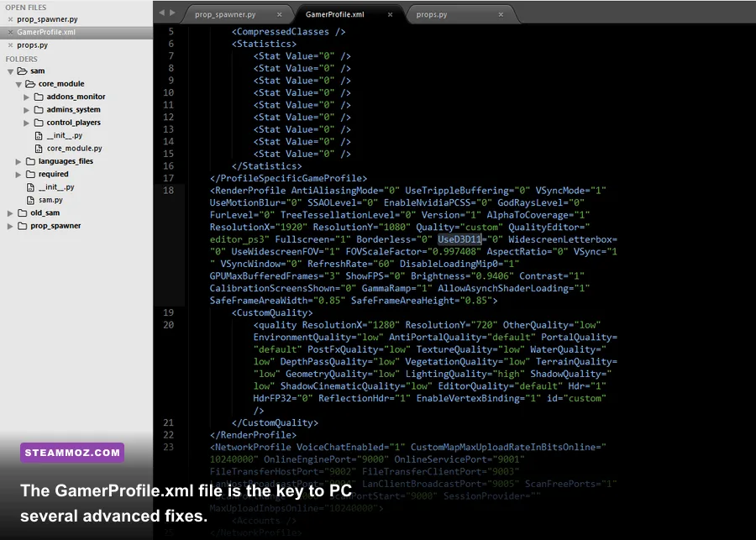This screenshot has height=540, width=756.
Task: Switch to the GamerProfile.xml tab
Action: [334, 14]
